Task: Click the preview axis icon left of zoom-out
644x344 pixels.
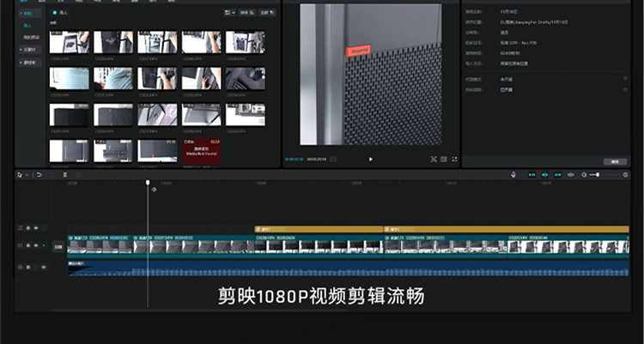Action: coord(571,175)
